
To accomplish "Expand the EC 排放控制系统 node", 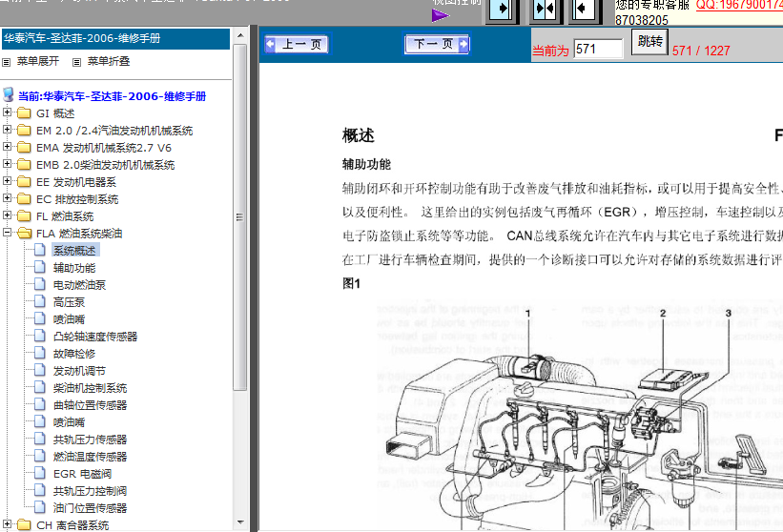I will pos(7,198).
